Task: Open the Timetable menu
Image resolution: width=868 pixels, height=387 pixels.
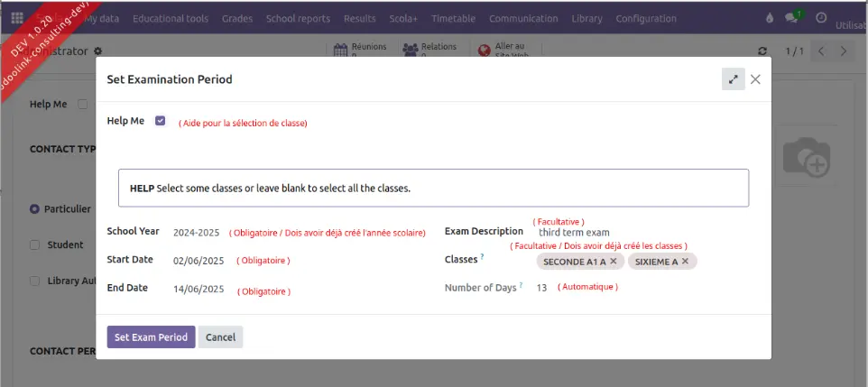Action: 453,18
